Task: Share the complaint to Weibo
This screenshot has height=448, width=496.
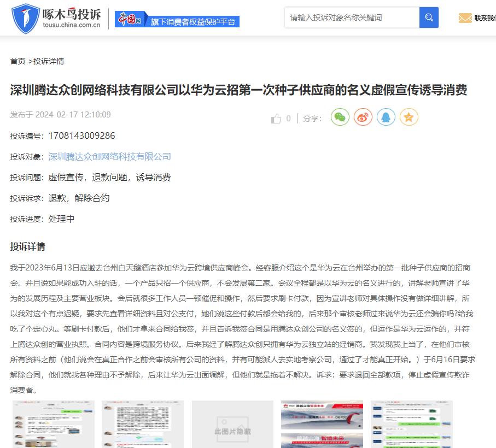Action: click(363, 117)
